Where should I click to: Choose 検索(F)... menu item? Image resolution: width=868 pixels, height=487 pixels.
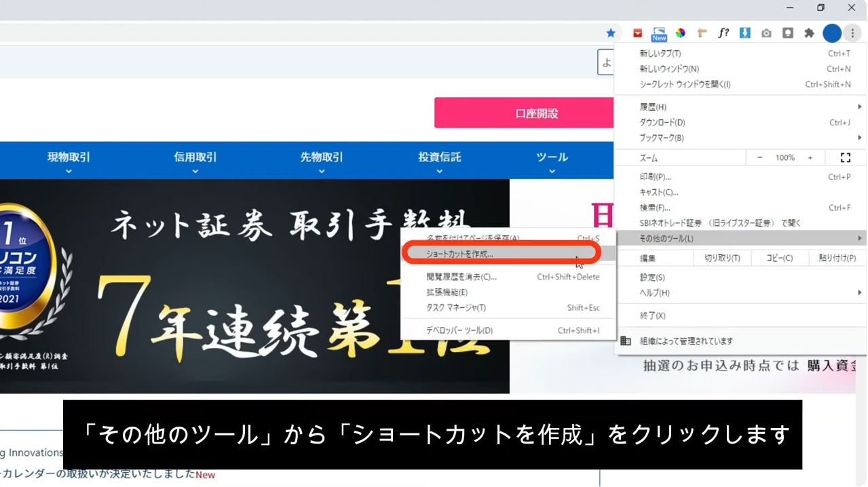click(x=740, y=208)
